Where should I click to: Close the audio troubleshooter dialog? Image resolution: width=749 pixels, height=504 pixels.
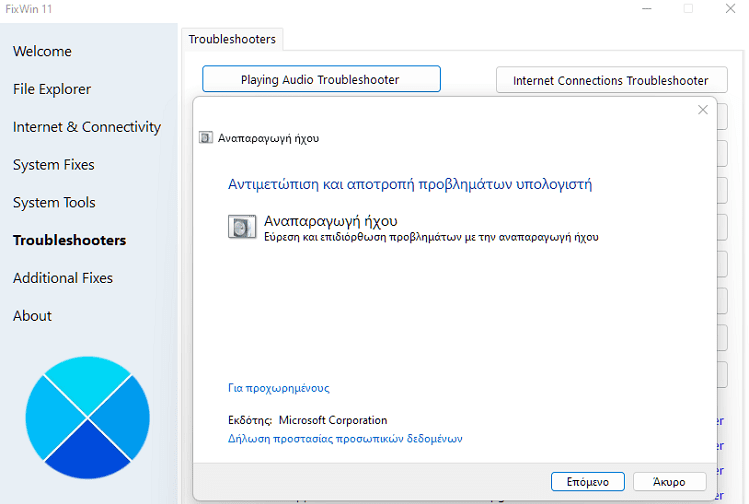pyautogui.click(x=702, y=110)
